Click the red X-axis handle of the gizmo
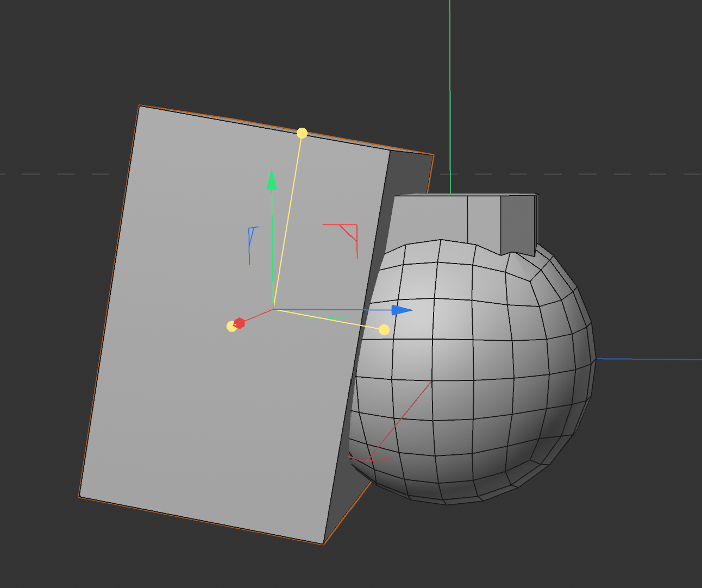Screen dimensions: 702x588 coord(240,323)
